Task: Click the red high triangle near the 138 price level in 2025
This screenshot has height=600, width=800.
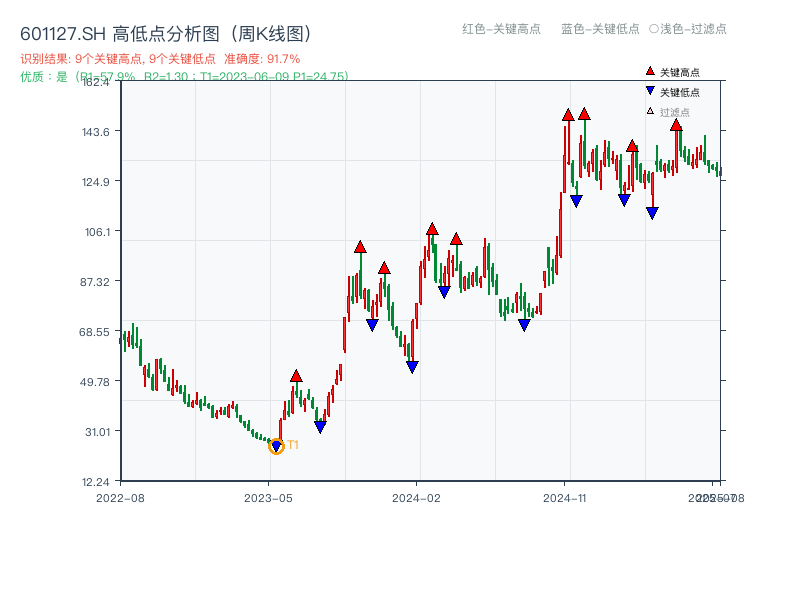Action: coord(632,146)
